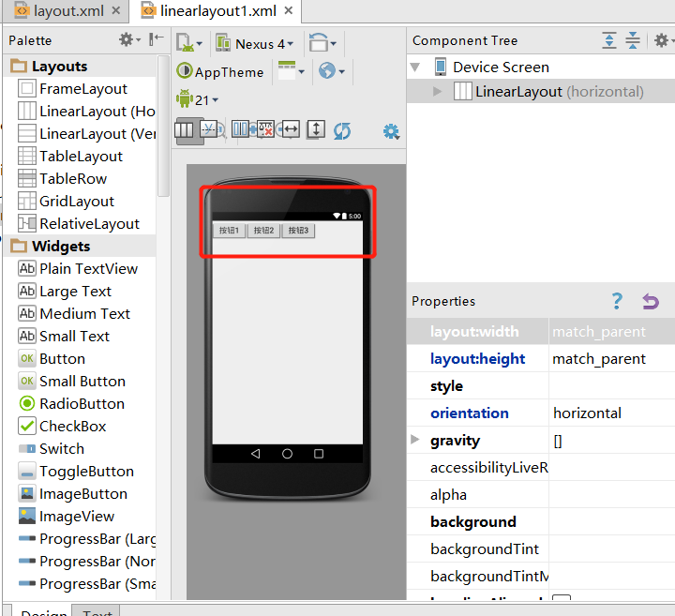Open Component Tree settings gear
Viewport: 675px width, 616px height.
point(663,40)
